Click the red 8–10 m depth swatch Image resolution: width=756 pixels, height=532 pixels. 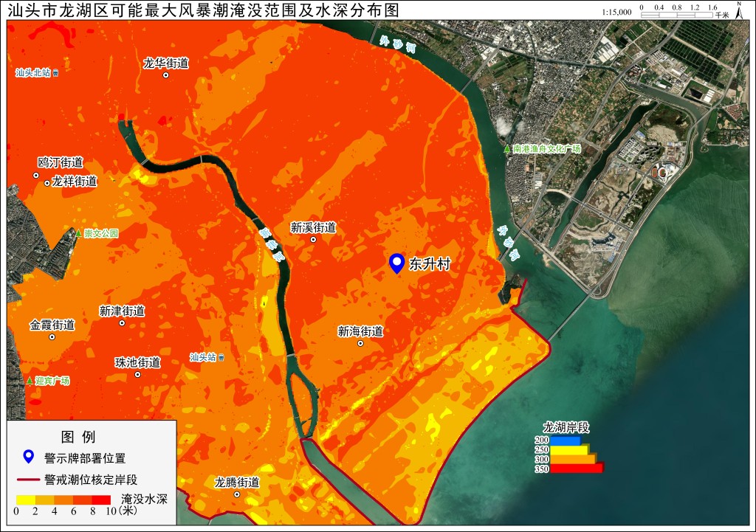pos(101,500)
